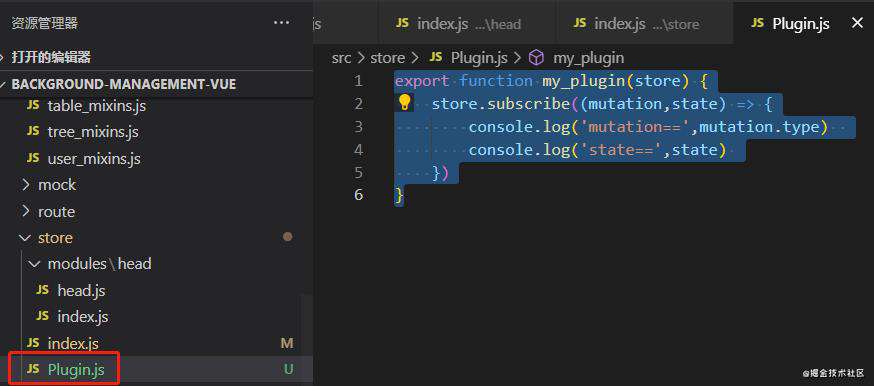Switch to the index.js ...\store tab
This screenshot has width=874, height=386.
(x=645, y=23)
